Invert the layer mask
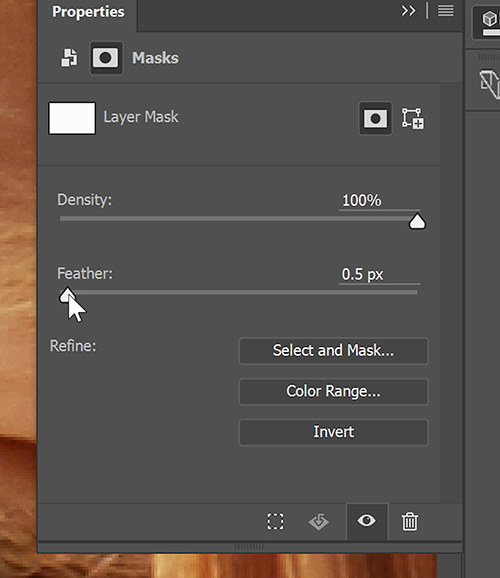 coord(334,432)
